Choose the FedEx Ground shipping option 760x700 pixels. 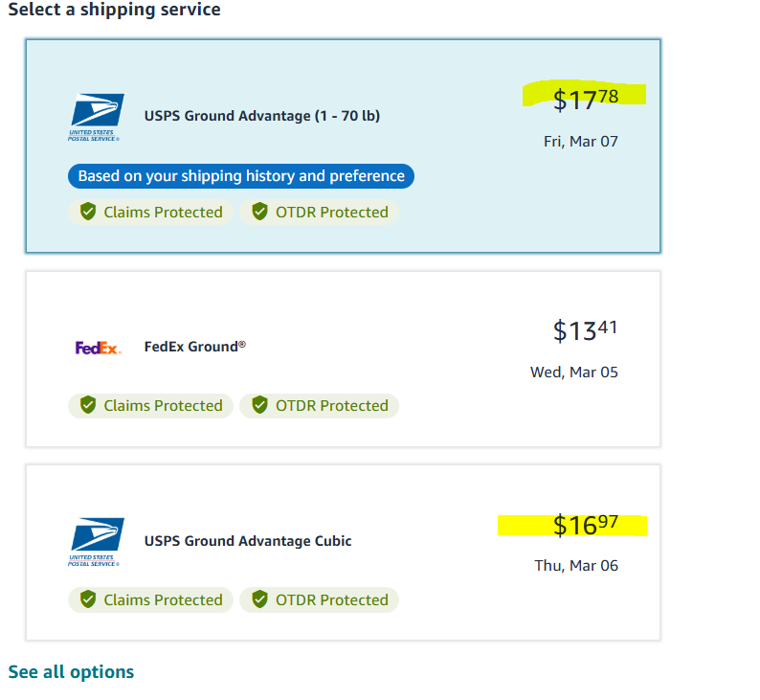[344, 359]
